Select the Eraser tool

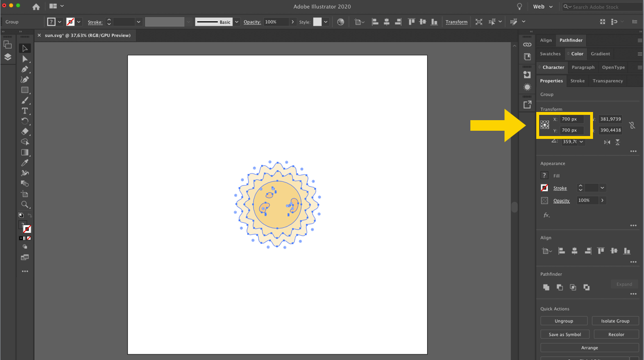coord(25,131)
